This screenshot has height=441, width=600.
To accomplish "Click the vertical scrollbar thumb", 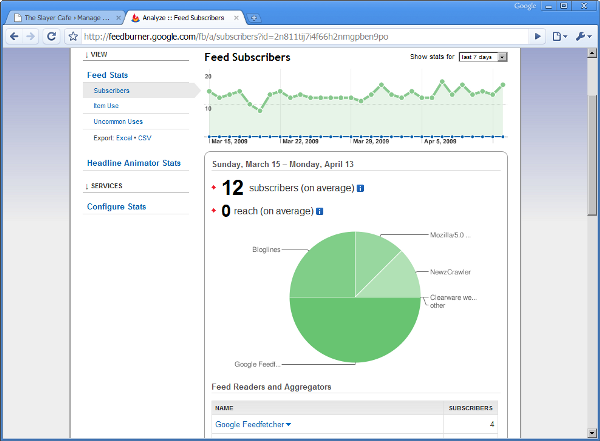I will 592,155.
